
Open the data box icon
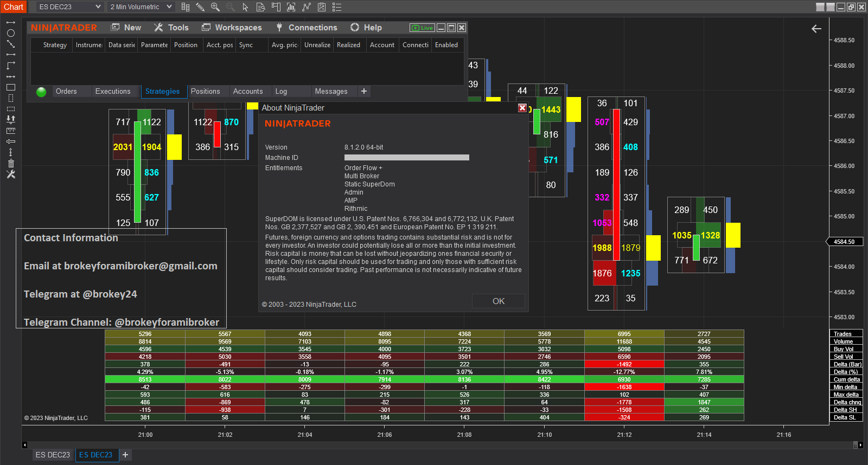[260, 7]
